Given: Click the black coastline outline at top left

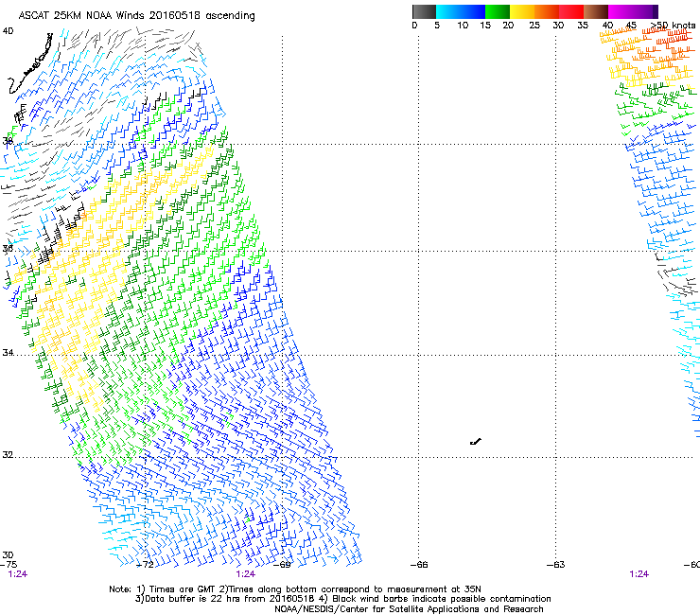Looking at the screenshot, I should coord(30,63).
